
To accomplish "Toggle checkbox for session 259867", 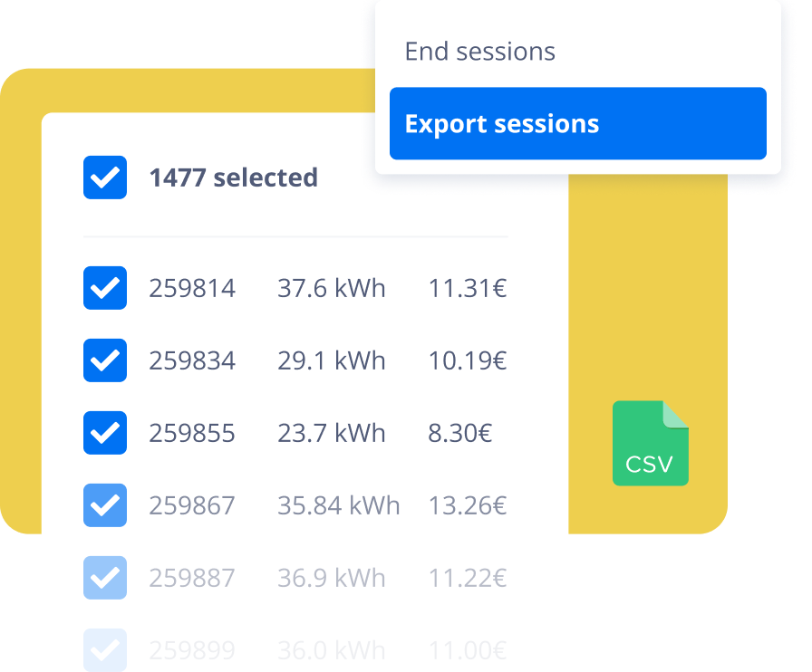I will coord(105,505).
